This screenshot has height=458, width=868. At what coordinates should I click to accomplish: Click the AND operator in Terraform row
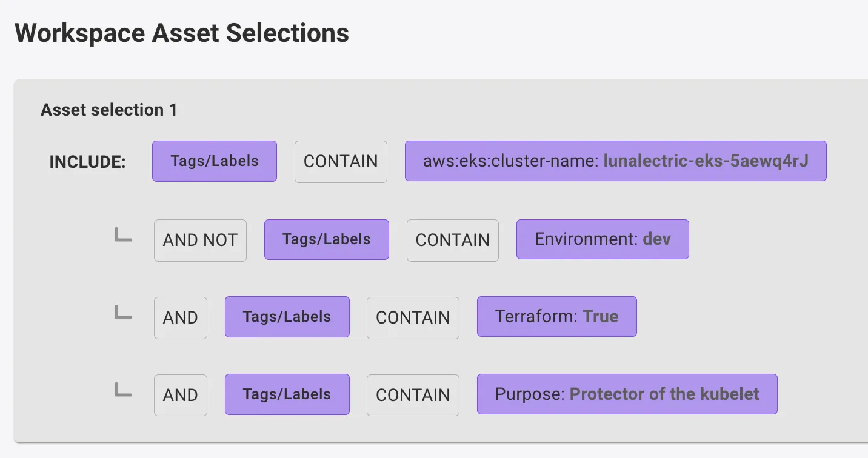coord(181,317)
